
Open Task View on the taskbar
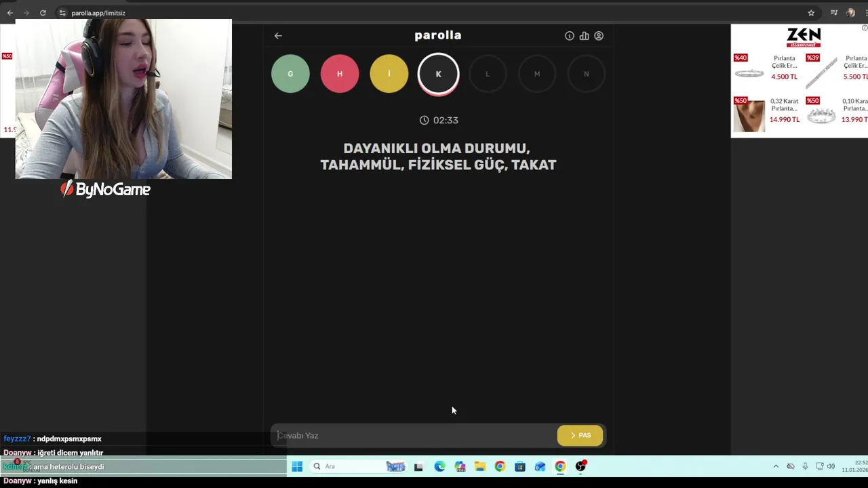(418, 466)
